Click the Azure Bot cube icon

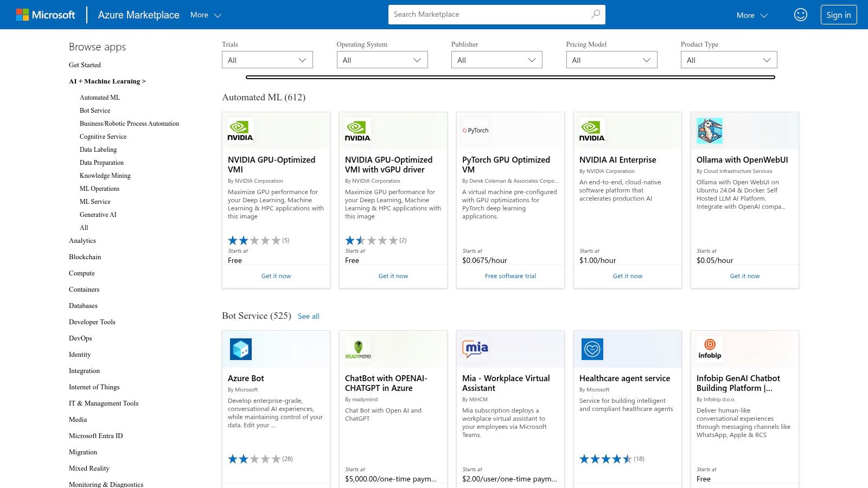click(240, 349)
